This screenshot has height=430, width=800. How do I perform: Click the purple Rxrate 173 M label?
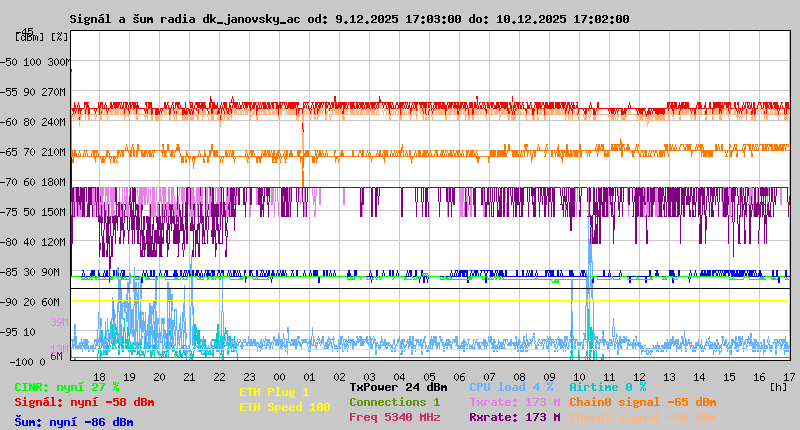pyautogui.click(x=514, y=417)
